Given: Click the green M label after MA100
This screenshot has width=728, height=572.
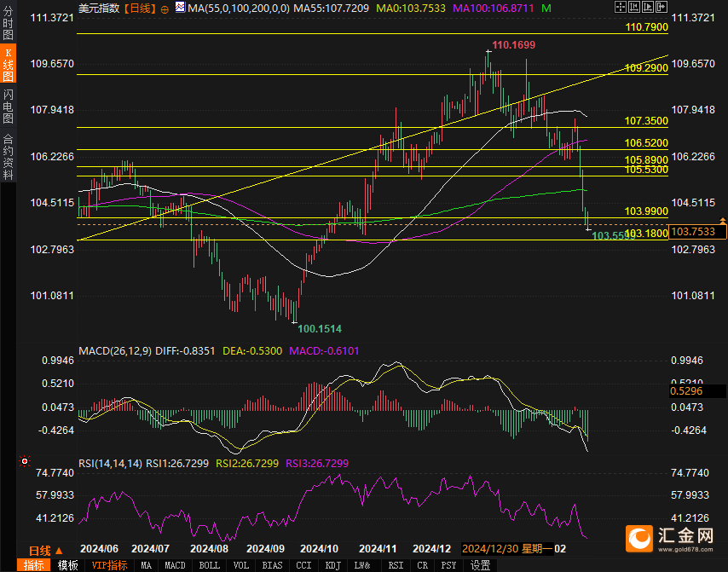Looking at the screenshot, I should pos(546,9).
